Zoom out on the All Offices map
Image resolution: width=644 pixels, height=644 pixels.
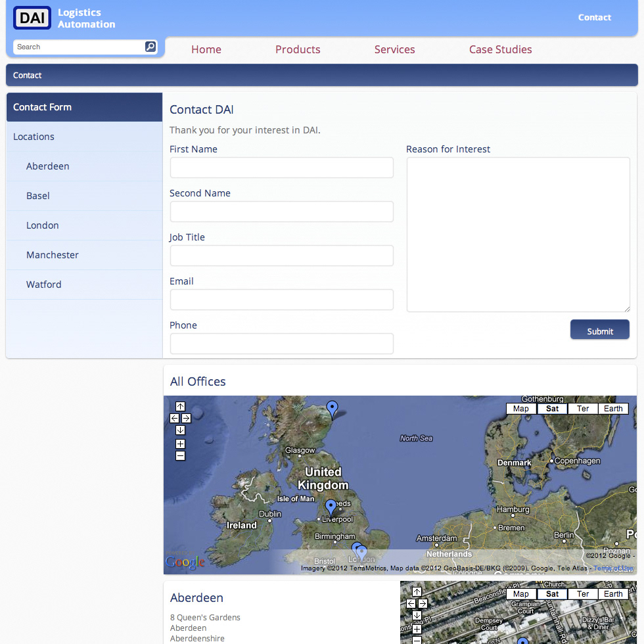click(181, 456)
